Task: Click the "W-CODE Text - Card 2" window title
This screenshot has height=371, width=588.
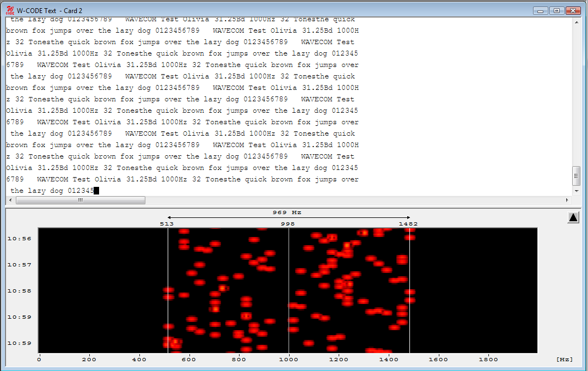Action: coord(50,11)
